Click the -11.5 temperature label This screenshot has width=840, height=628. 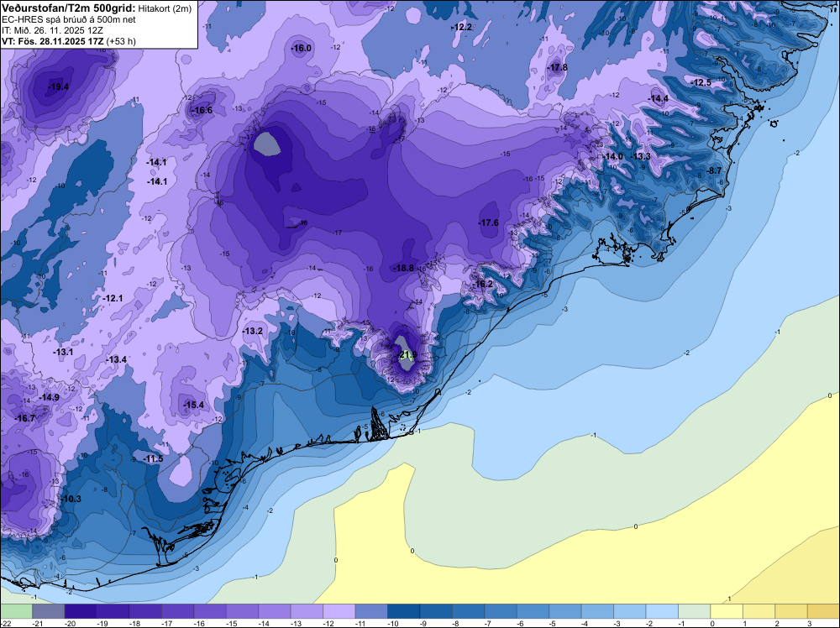coord(153,458)
